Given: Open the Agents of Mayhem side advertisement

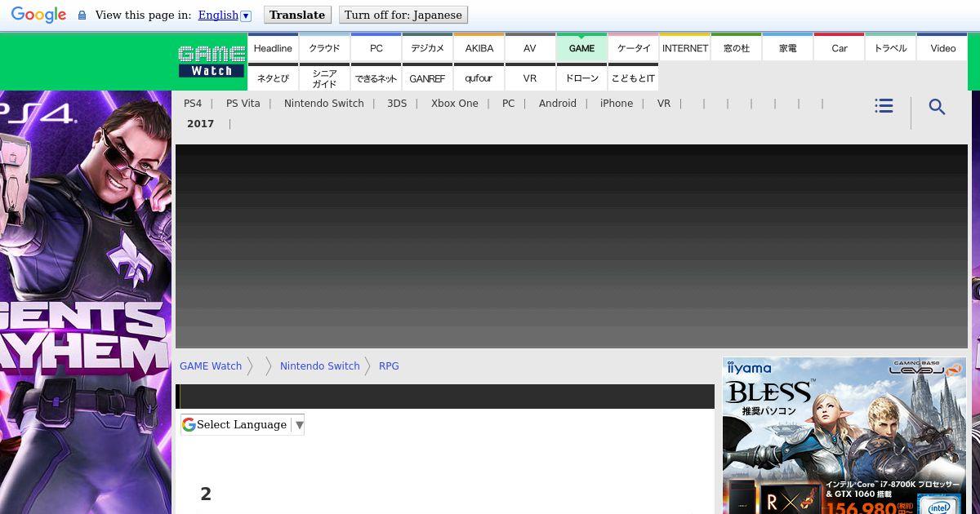Looking at the screenshot, I should pos(86,302).
